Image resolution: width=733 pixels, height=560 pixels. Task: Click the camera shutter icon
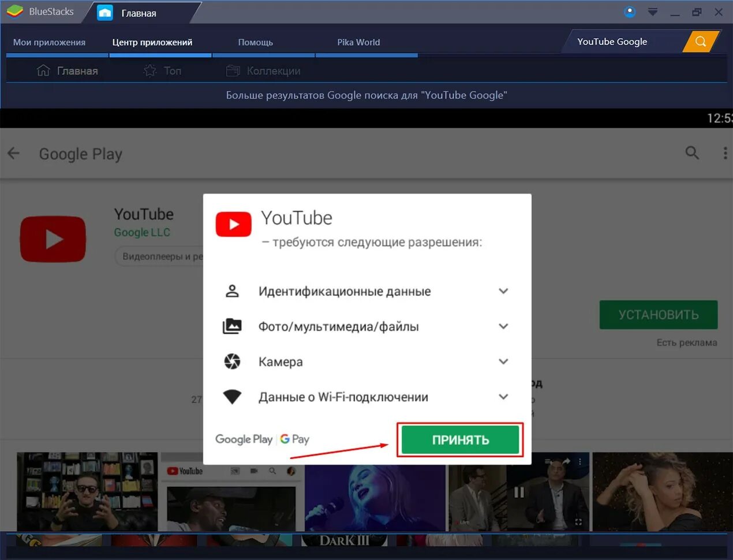click(232, 361)
